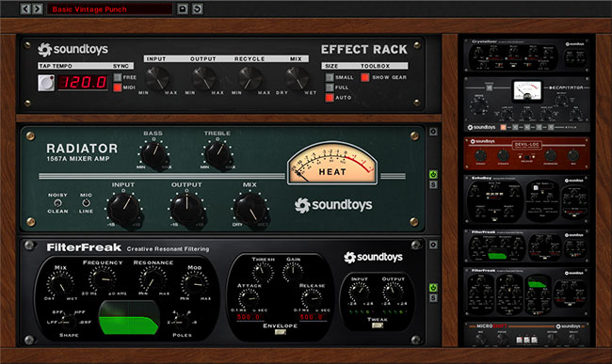Click the FilterFreak Poles selector knob
This screenshot has width=612, height=364.
coord(182,321)
